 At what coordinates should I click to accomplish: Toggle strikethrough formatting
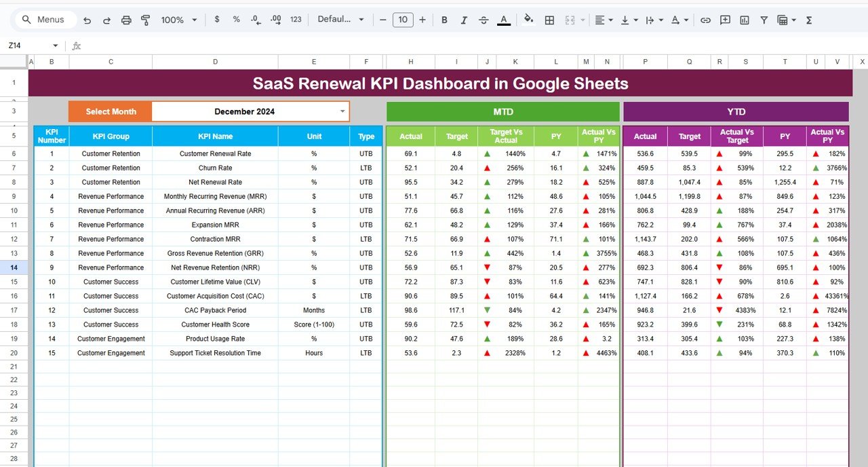[x=484, y=20]
